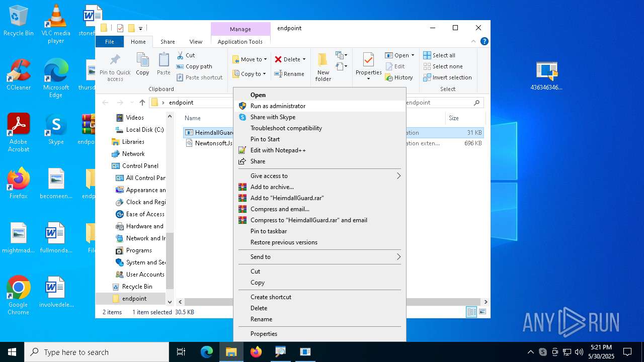Image resolution: width=644 pixels, height=362 pixels.
Task: Choose Add to "HeimdallGuard.rar"
Action: 320,198
